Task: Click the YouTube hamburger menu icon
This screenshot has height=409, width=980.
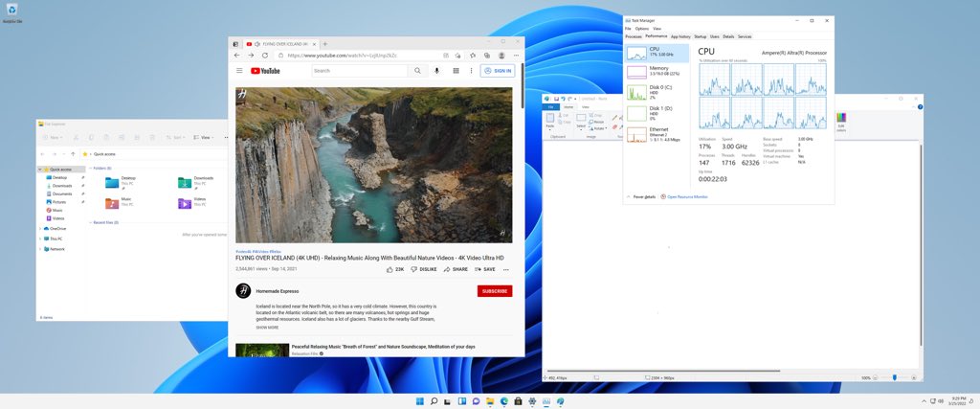Action: [x=239, y=71]
